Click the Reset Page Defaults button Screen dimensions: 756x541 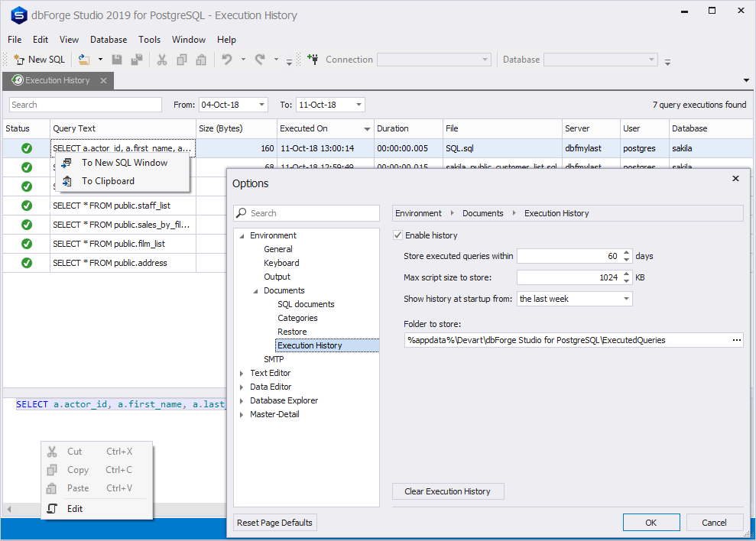pyautogui.click(x=275, y=523)
